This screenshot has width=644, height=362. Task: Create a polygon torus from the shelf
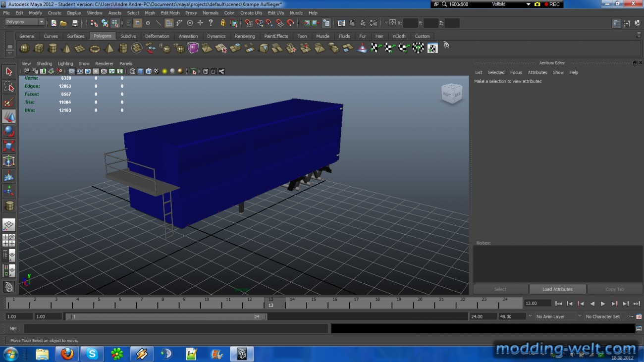(94, 48)
